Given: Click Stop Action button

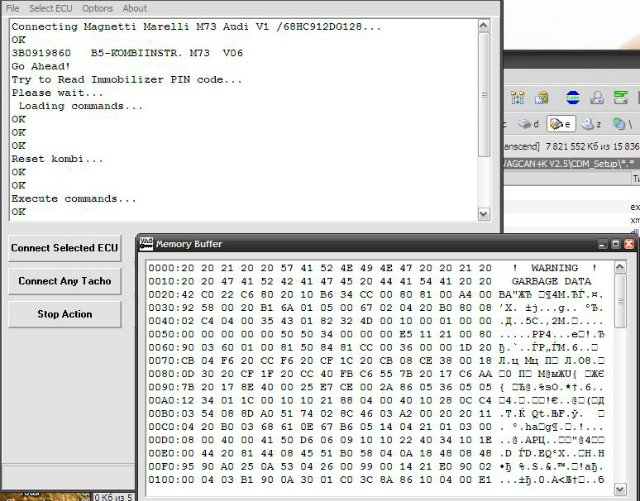Looking at the screenshot, I should [x=64, y=314].
